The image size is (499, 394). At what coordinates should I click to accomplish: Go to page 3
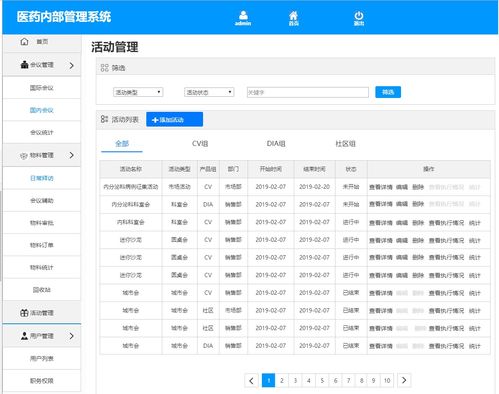pyautogui.click(x=295, y=380)
